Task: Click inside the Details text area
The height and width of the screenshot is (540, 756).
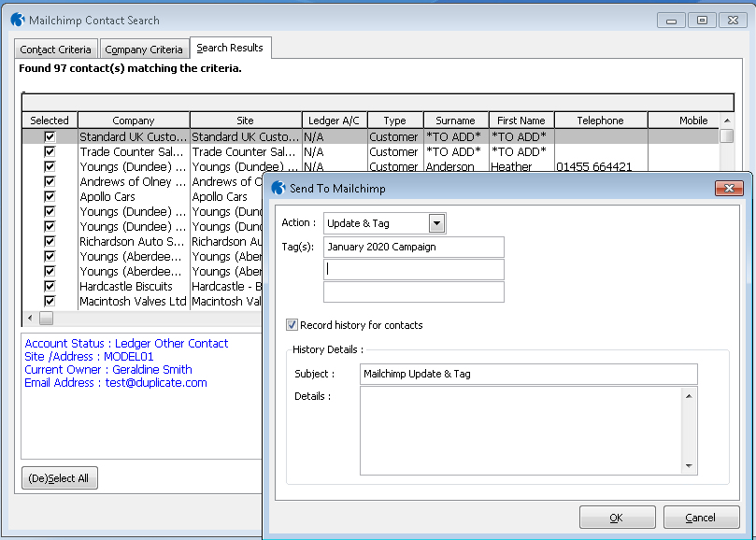Action: point(521,431)
